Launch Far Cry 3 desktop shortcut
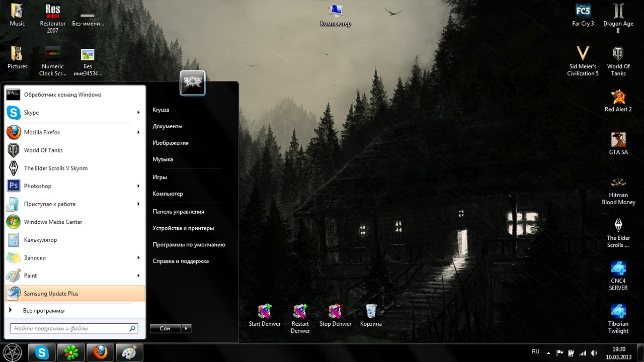 [583, 15]
